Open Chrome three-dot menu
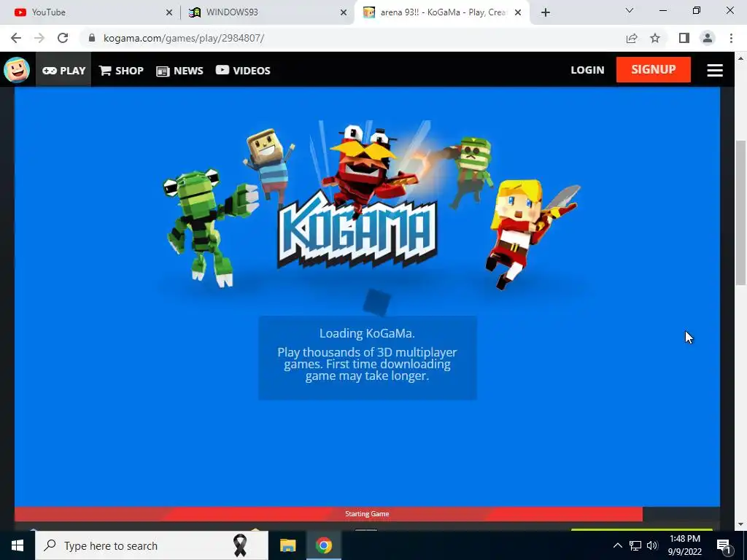Screen dimensions: 747x560 click(731, 38)
